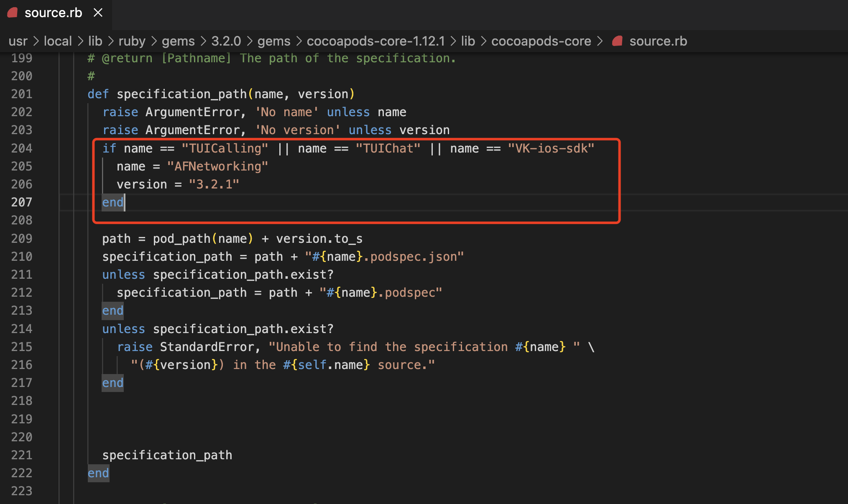The height and width of the screenshot is (504, 848).
Task: Click the source.rb breadcrumb file name
Action: [x=658, y=41]
